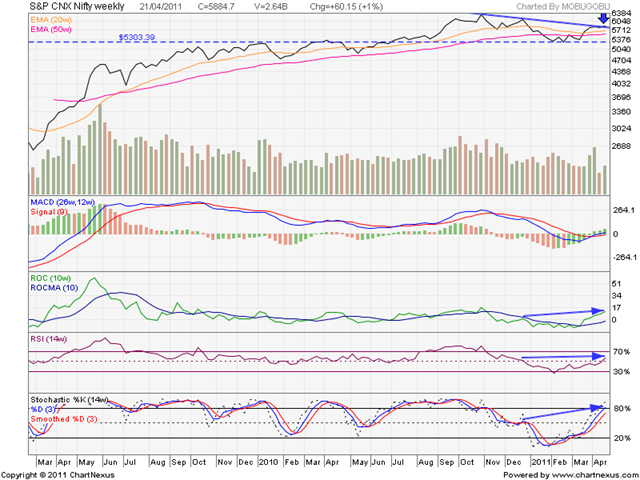
Task: Click the '264.1' MACD axis value
Action: (624, 211)
